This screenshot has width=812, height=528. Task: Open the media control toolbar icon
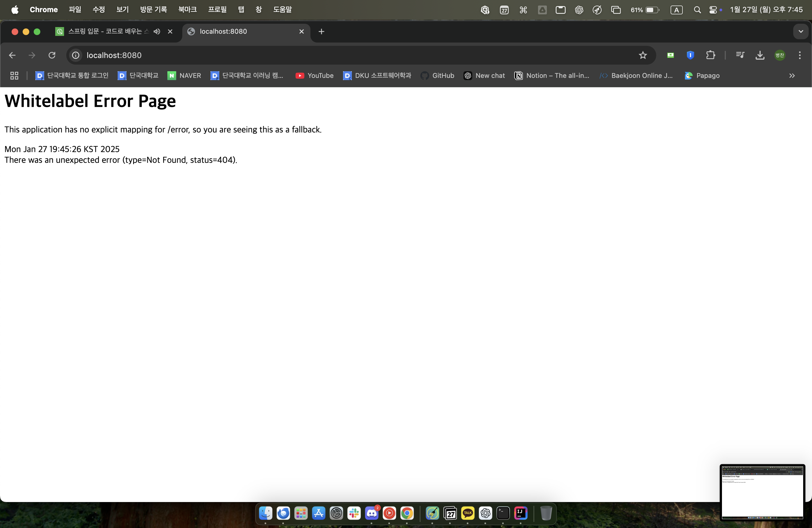[740, 55]
